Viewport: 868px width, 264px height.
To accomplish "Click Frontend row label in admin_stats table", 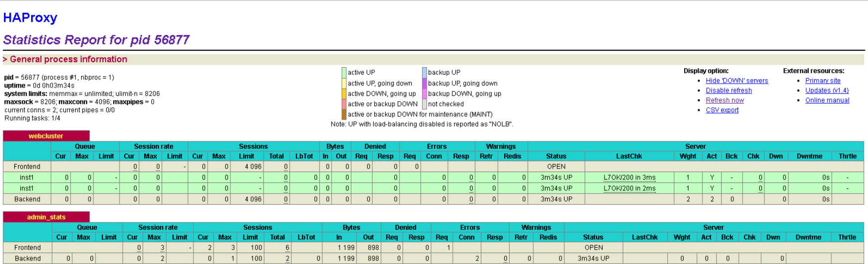I will coord(27,248).
